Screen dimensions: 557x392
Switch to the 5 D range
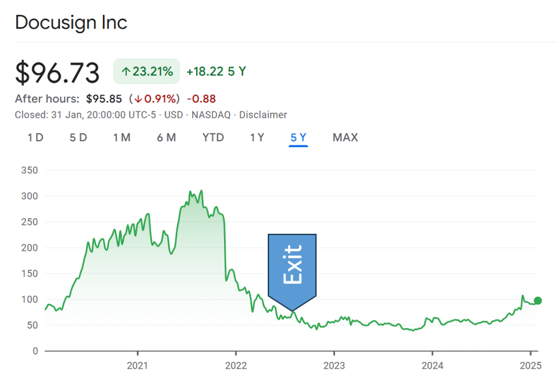pos(78,137)
